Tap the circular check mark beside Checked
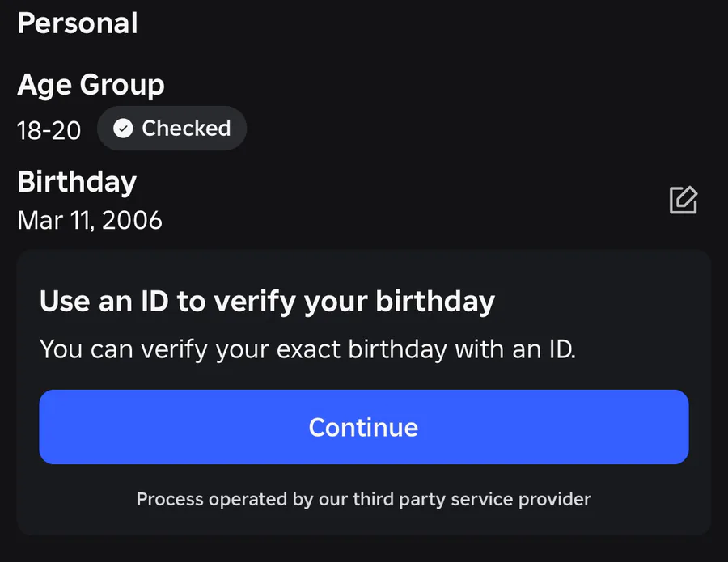This screenshot has width=728, height=562. [123, 129]
